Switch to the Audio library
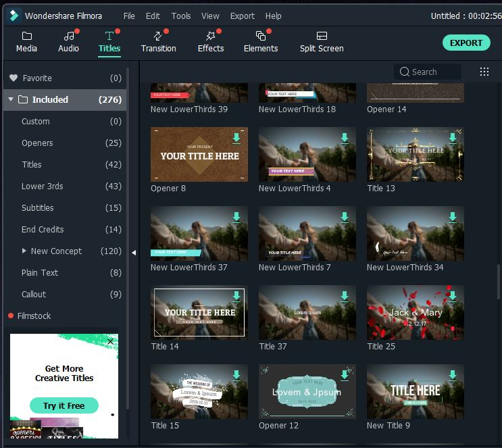 click(x=68, y=41)
